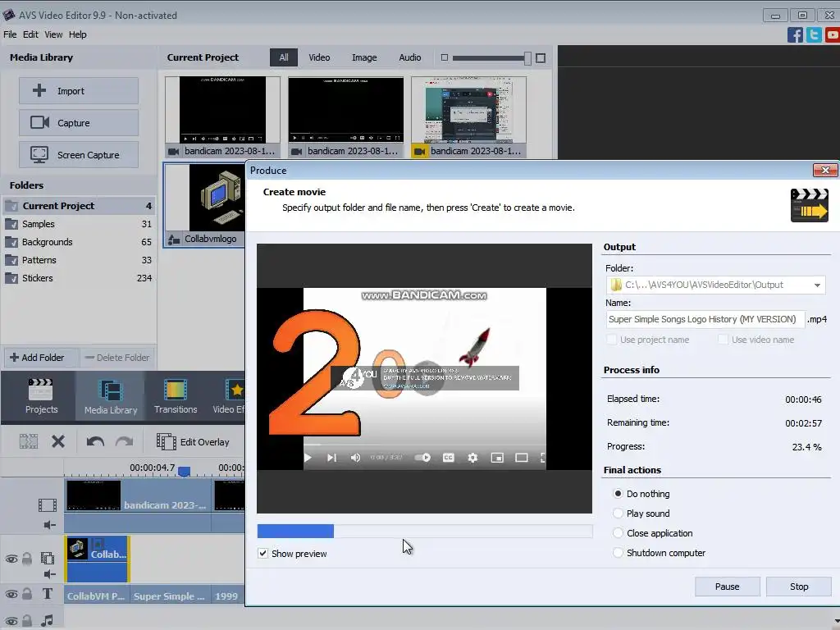Click the music track note icon
Screen dimensions: 840x630
48,620
